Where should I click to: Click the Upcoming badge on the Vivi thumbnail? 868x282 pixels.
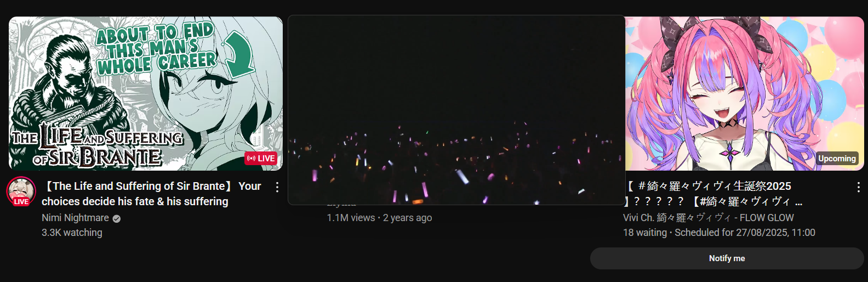pyautogui.click(x=837, y=159)
